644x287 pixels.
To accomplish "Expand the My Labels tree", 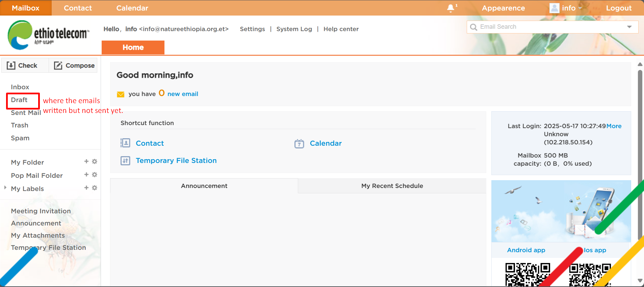I will 5,188.
